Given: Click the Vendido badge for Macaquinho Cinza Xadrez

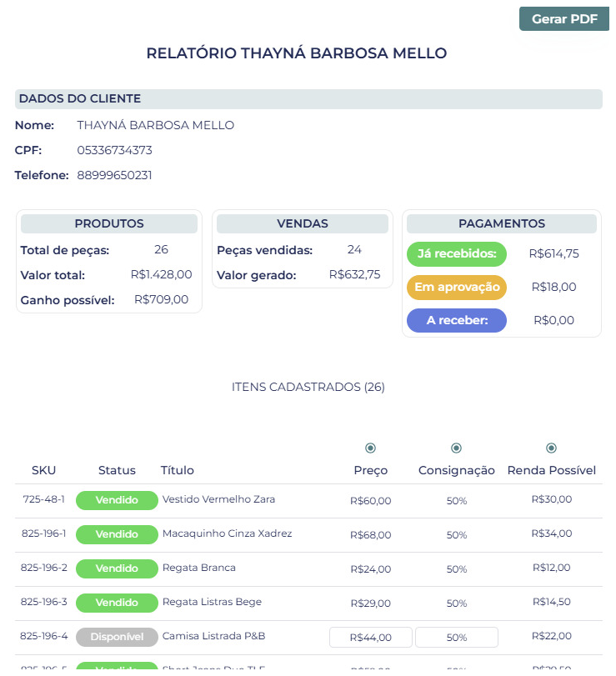Looking at the screenshot, I should pos(117,534).
